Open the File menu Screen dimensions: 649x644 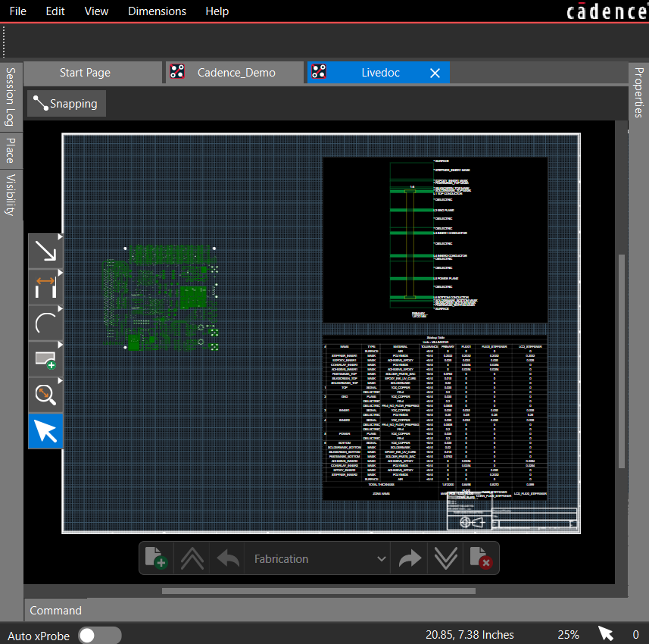tap(18, 11)
